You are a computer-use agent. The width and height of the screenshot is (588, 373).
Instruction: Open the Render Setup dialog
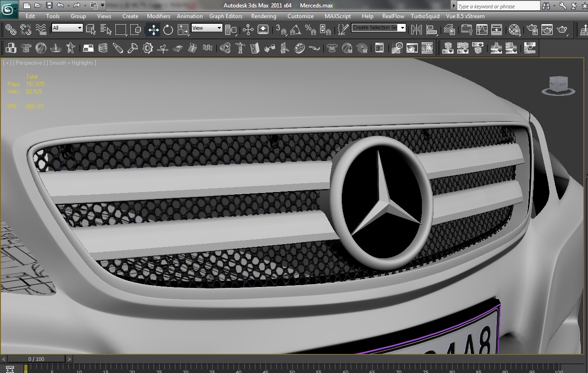pyautogui.click(x=532, y=30)
